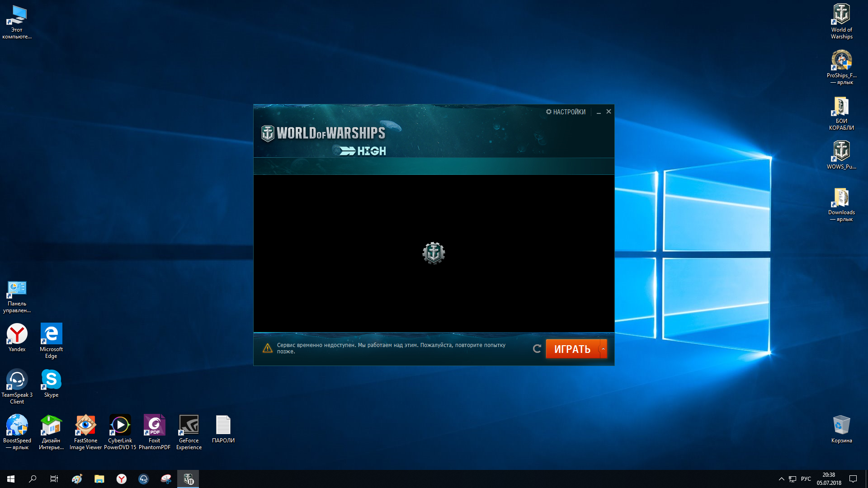
Task: Expand the arrow beside the ИГРАТЬ button
Action: pos(603,349)
